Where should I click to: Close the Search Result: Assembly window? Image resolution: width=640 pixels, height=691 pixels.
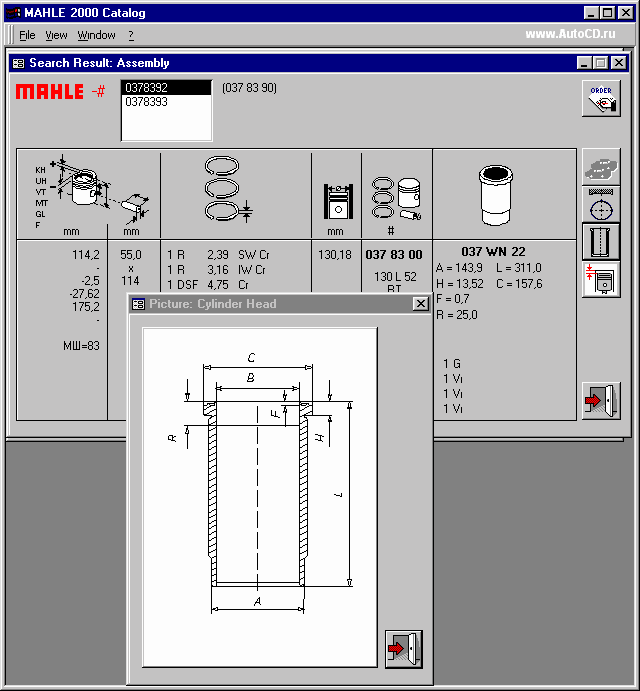(619, 63)
